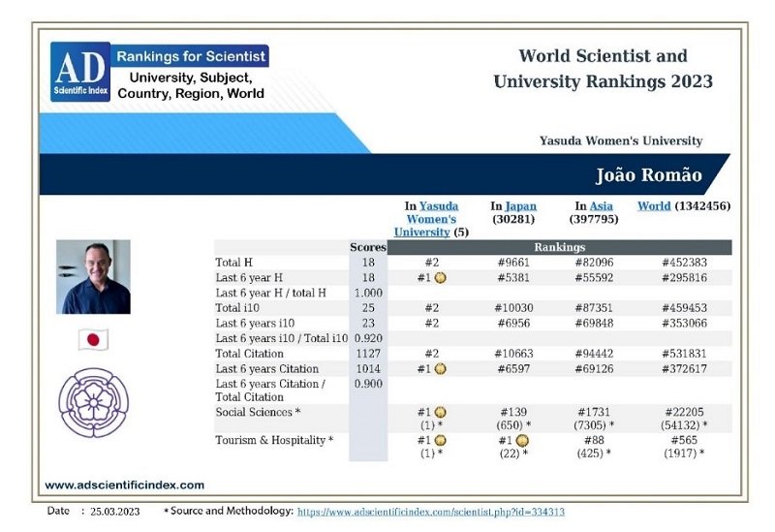Click the Total Citation row label
The image size is (775, 532).
point(250,354)
